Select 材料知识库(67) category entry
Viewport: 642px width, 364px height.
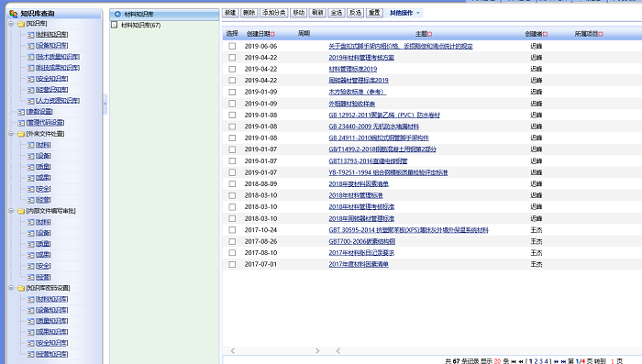click(141, 26)
